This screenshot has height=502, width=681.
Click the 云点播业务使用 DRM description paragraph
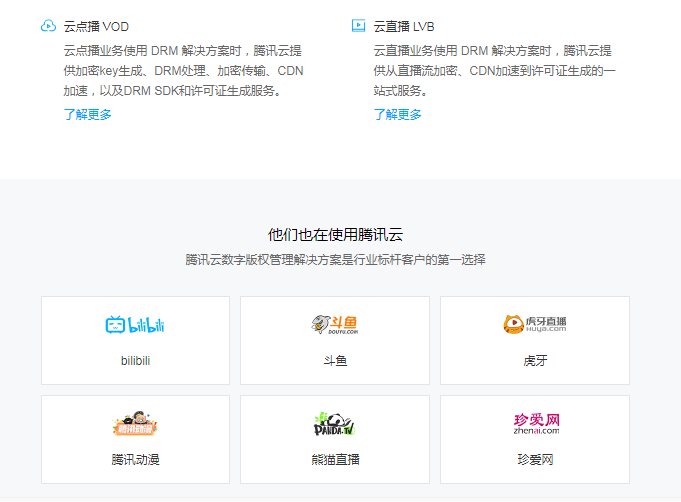click(x=183, y=71)
